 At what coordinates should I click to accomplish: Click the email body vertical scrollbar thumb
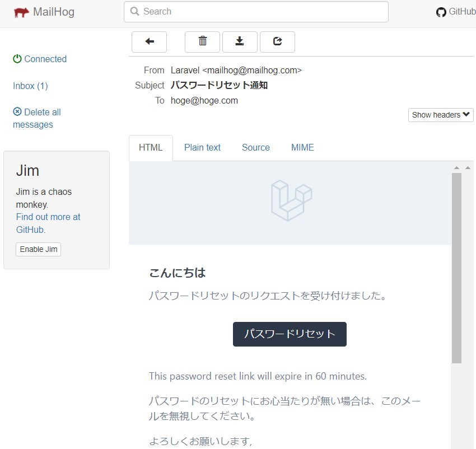[456, 268]
